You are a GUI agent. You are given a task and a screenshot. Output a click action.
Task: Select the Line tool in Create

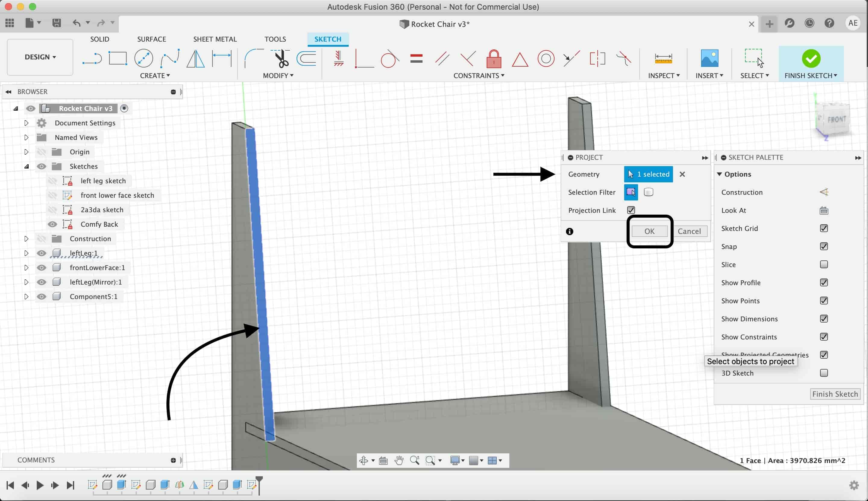[92, 58]
